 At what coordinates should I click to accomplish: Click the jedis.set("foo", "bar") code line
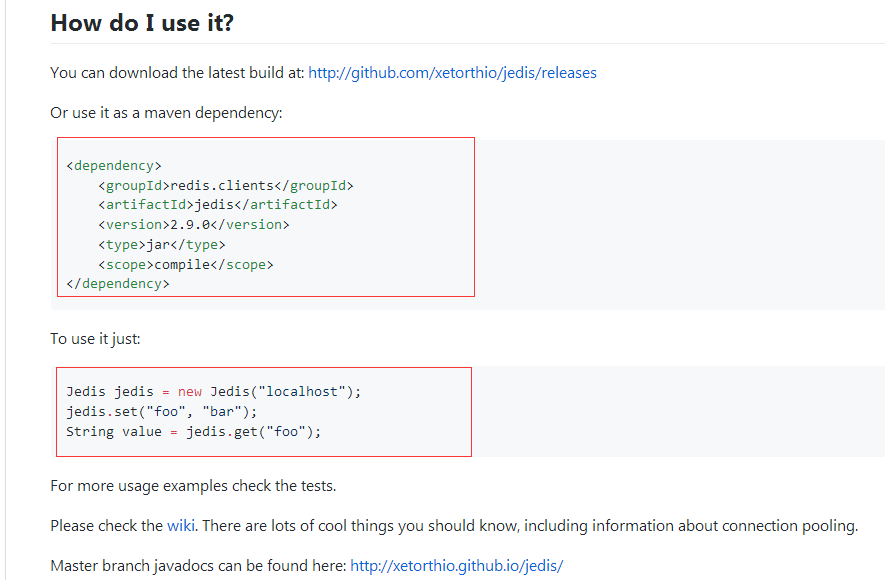(162, 412)
